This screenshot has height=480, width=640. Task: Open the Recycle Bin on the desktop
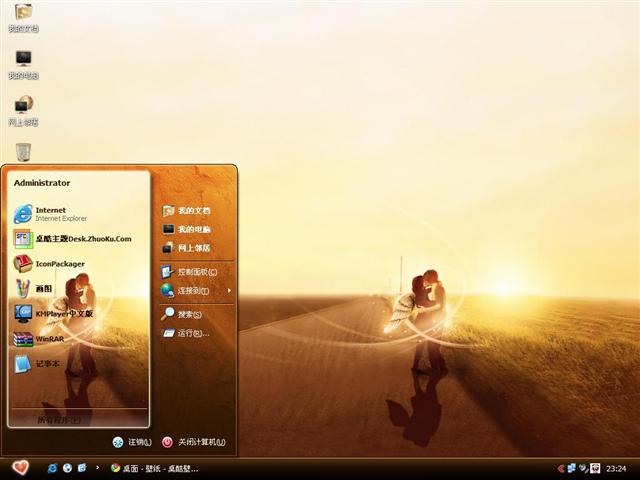tap(23, 151)
